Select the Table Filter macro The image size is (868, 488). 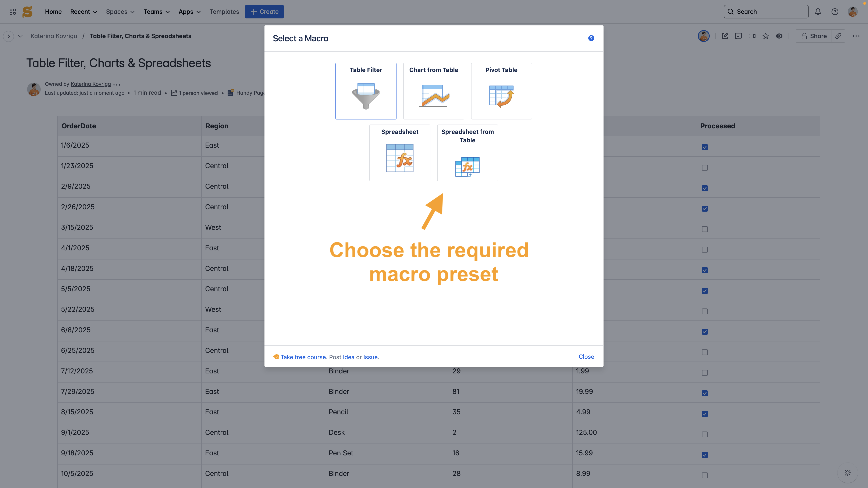366,91
